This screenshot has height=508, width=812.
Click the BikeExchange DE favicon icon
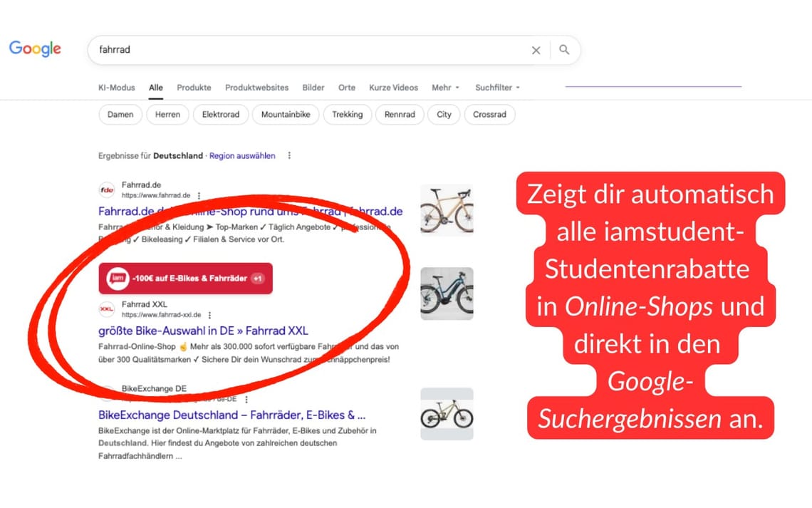107,393
